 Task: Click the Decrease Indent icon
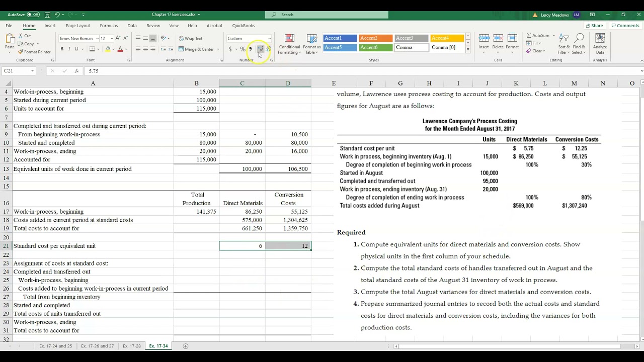(x=163, y=49)
